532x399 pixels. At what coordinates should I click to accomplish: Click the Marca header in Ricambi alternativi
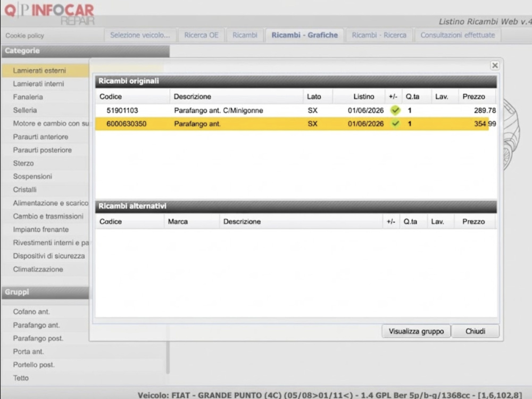(192, 221)
